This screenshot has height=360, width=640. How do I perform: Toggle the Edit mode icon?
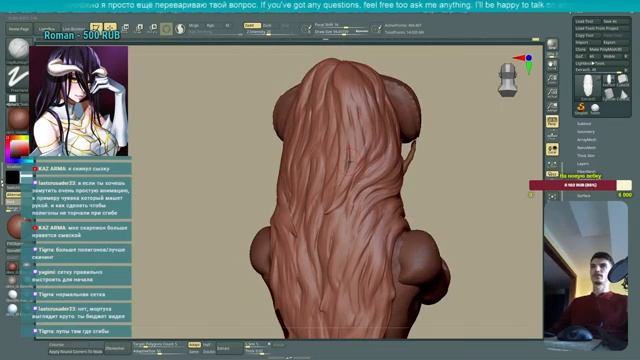coord(96,28)
